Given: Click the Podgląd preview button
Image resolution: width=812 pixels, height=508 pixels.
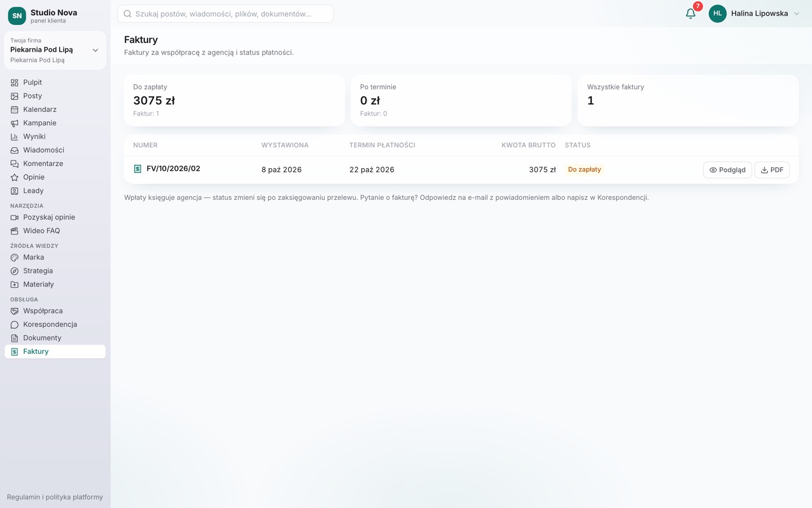Looking at the screenshot, I should [x=727, y=170].
